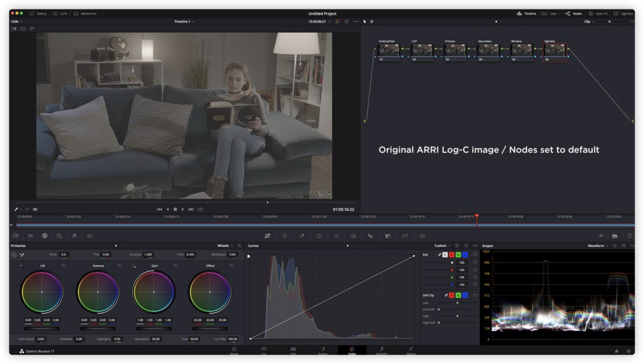Screen dimensions: 644x364
Task: Open project settings gear icon
Action: 628,351
